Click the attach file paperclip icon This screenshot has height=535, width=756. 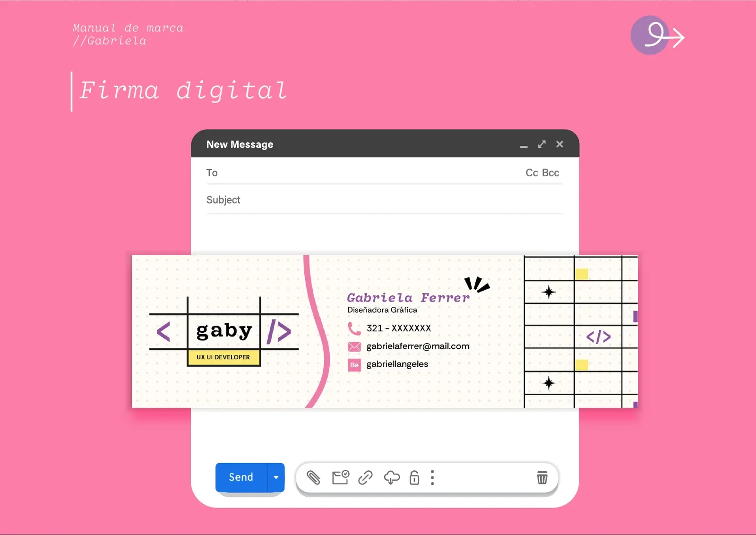point(313,478)
